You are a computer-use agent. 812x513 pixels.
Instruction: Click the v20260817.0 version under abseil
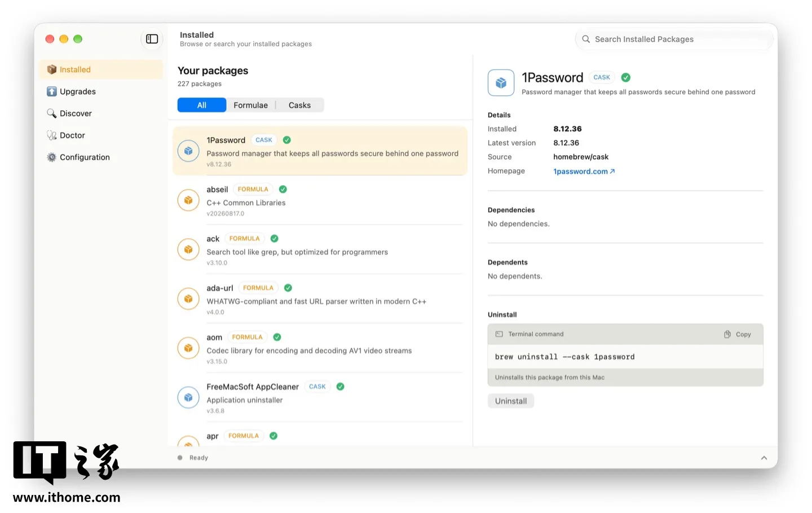pos(226,213)
